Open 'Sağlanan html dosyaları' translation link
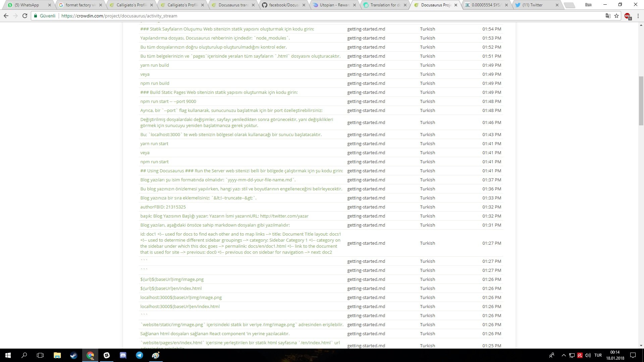This screenshot has height=362, width=644. coord(215,334)
